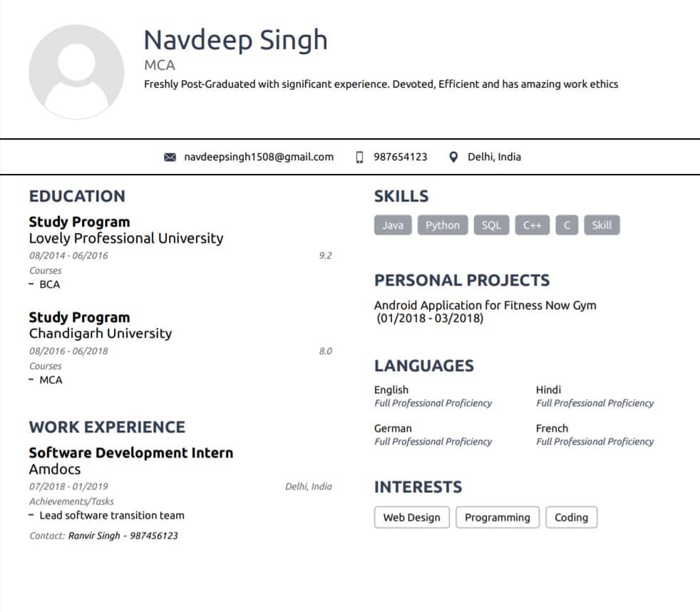Click the phone number 987654123

point(401,157)
